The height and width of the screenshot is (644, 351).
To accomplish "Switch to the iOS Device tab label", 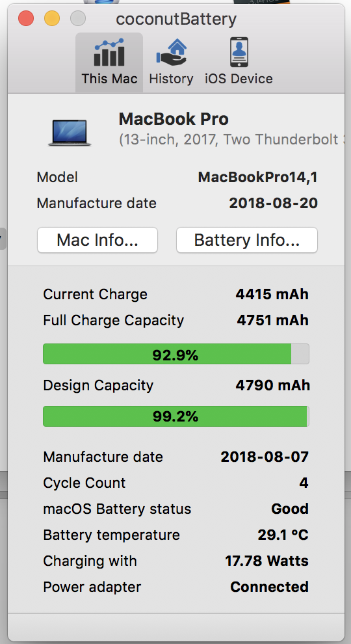I will (239, 79).
